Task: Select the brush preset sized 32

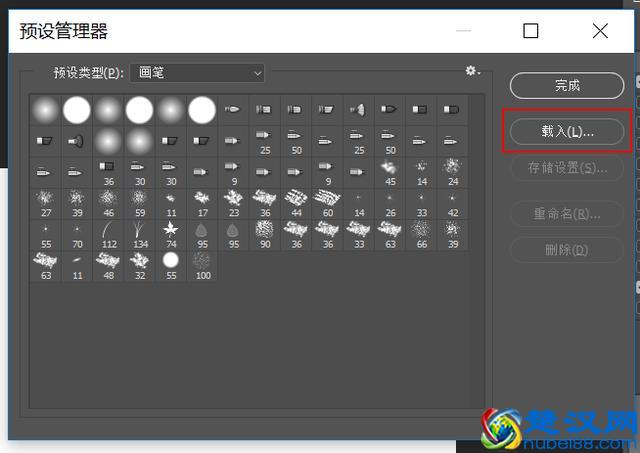Action: coord(140,266)
